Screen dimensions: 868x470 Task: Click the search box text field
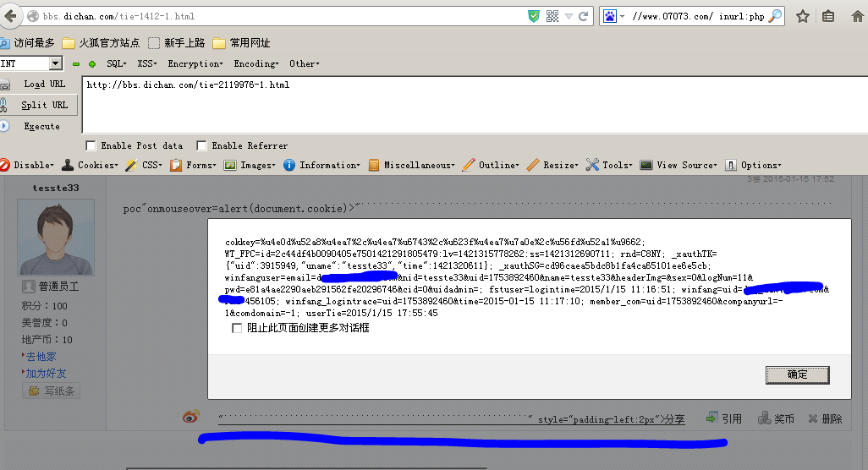point(697,16)
